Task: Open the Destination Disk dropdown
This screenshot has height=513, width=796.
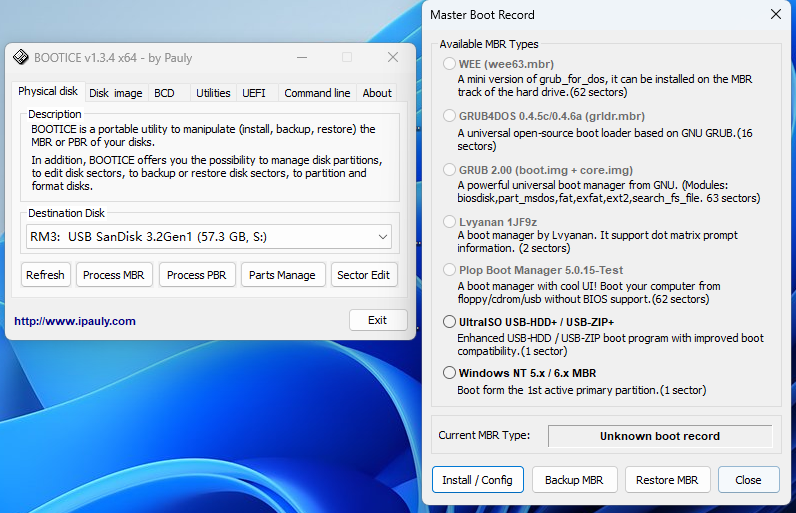Action: (x=209, y=236)
